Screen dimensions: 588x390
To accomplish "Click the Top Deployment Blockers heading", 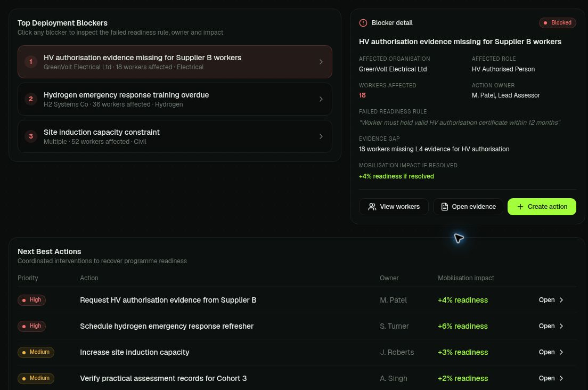I will tap(63, 23).
